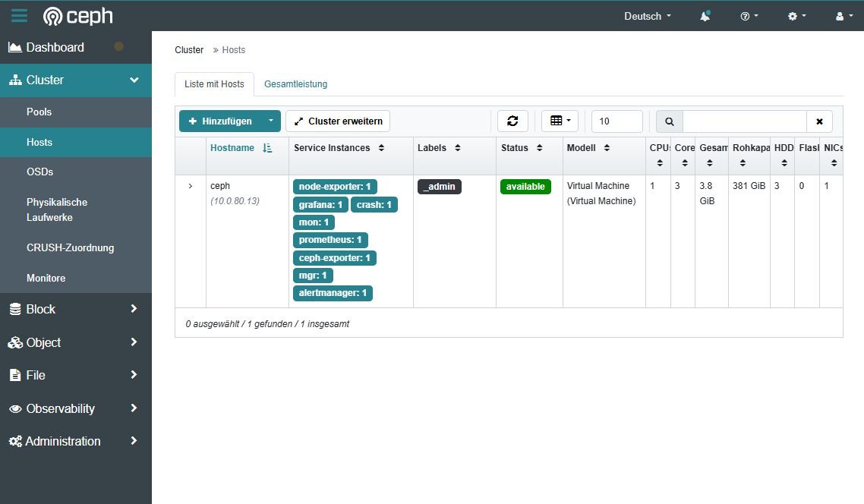This screenshot has width=864, height=504.
Task: Open the Hinzufügen dropdown arrow
Action: click(270, 121)
